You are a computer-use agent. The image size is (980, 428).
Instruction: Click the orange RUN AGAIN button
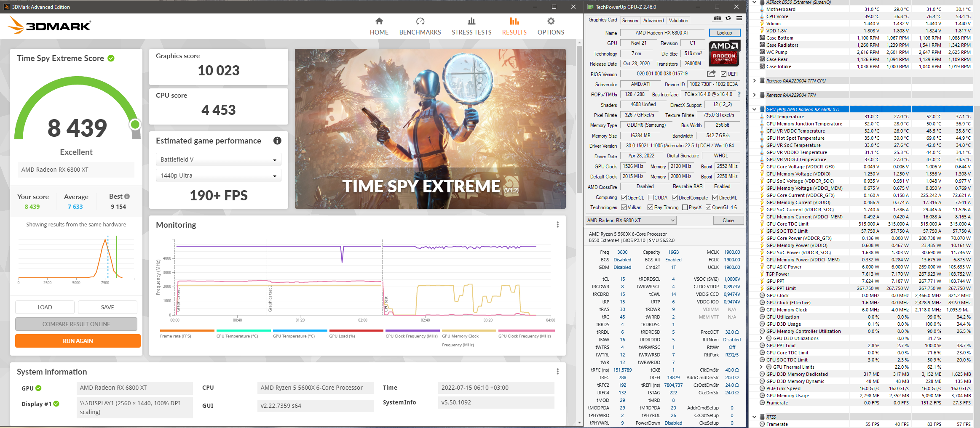78,341
